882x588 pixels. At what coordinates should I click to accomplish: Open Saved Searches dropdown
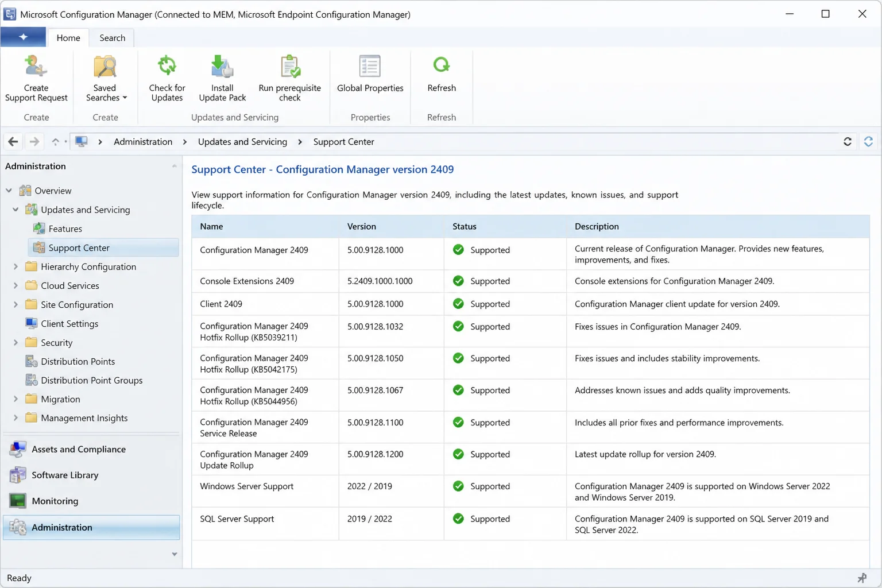click(x=105, y=79)
